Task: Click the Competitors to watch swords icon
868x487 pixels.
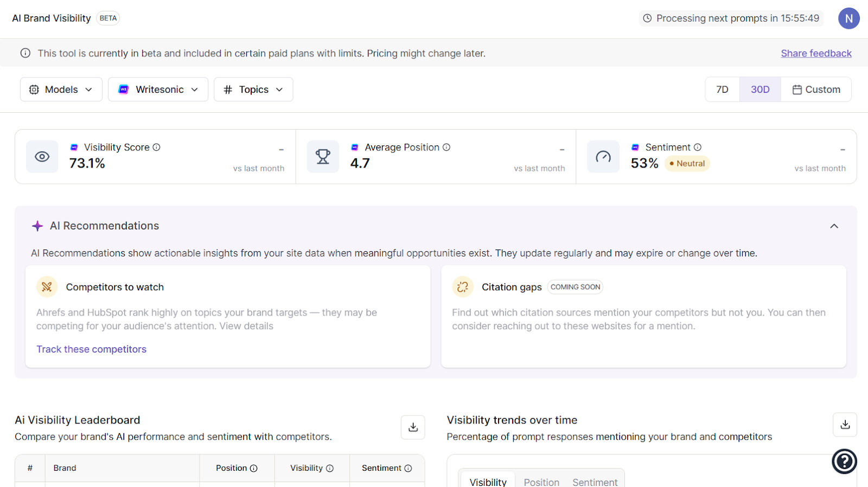Action: coord(47,287)
